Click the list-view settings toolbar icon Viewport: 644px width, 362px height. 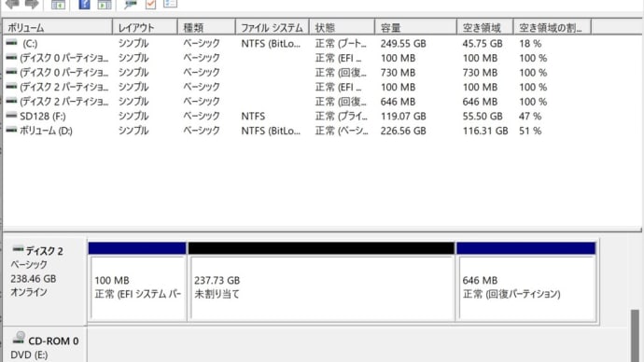(x=170, y=4)
